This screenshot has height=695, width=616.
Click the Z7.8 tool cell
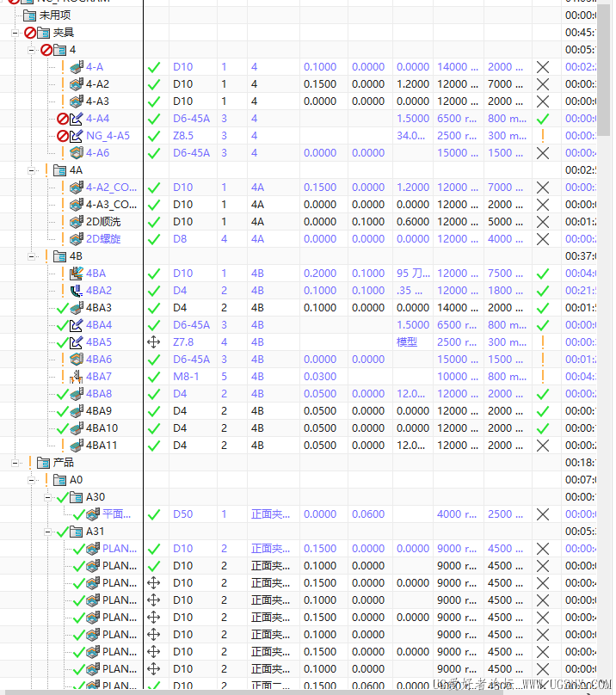pyautogui.click(x=183, y=342)
